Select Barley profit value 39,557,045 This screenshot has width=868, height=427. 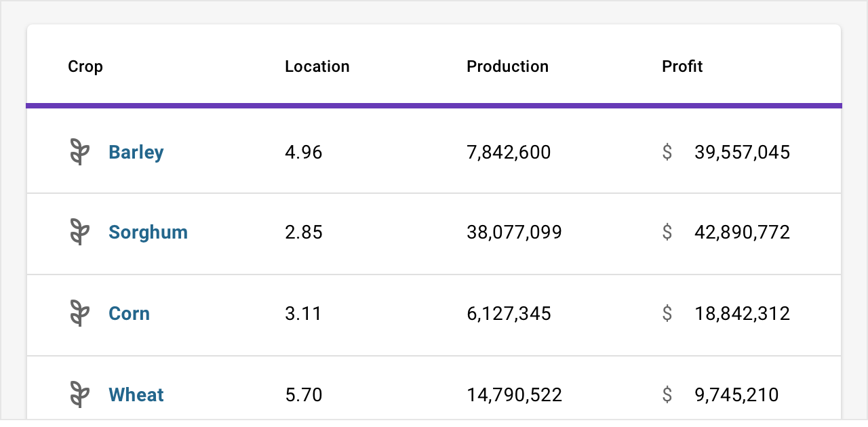point(742,152)
